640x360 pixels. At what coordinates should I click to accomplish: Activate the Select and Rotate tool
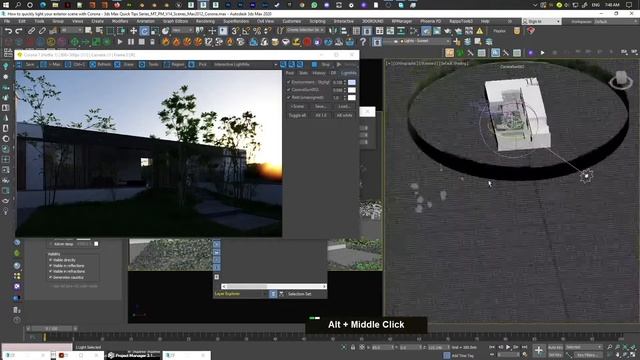(144, 31)
